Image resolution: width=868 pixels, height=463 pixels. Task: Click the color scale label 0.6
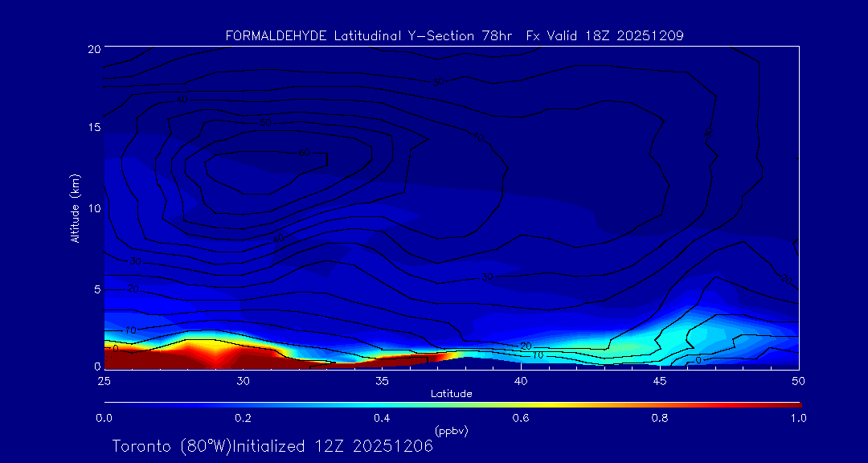pyautogui.click(x=521, y=418)
